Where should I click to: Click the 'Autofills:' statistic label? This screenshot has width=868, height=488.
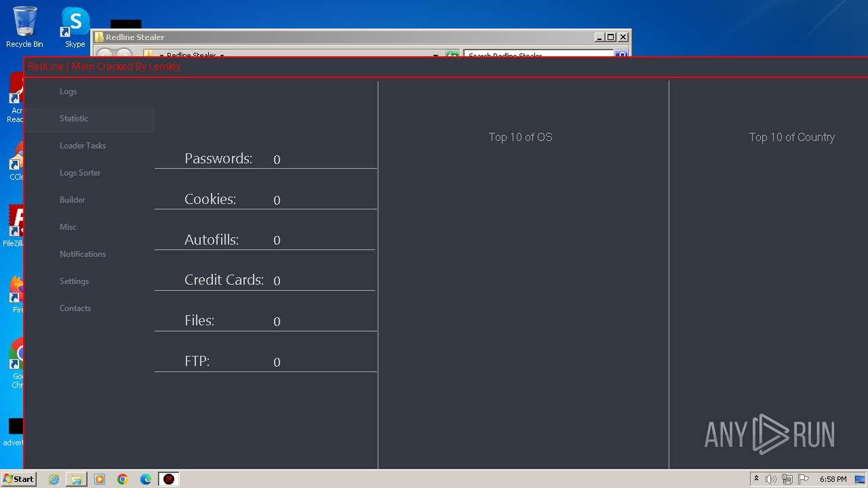tap(212, 239)
